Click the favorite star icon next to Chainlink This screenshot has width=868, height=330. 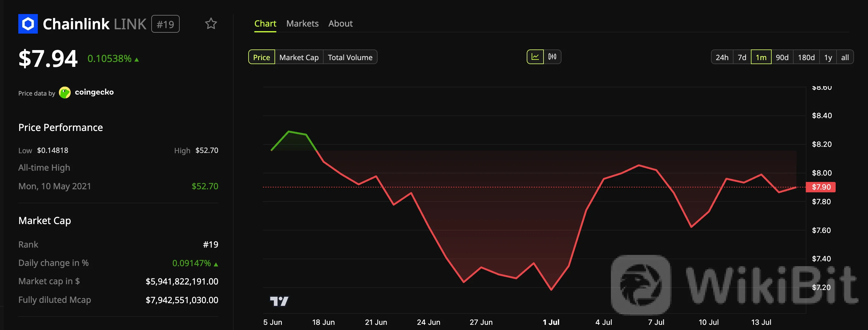[x=211, y=24]
